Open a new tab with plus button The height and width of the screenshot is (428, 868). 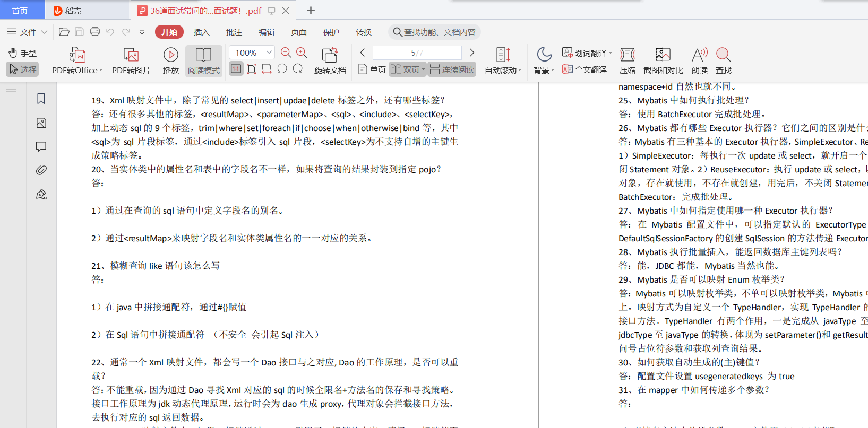311,10
